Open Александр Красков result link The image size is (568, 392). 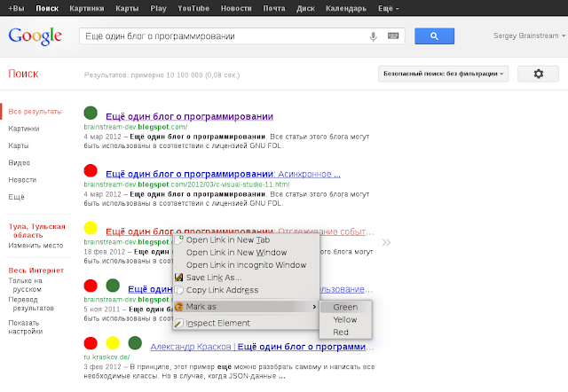tap(262, 347)
